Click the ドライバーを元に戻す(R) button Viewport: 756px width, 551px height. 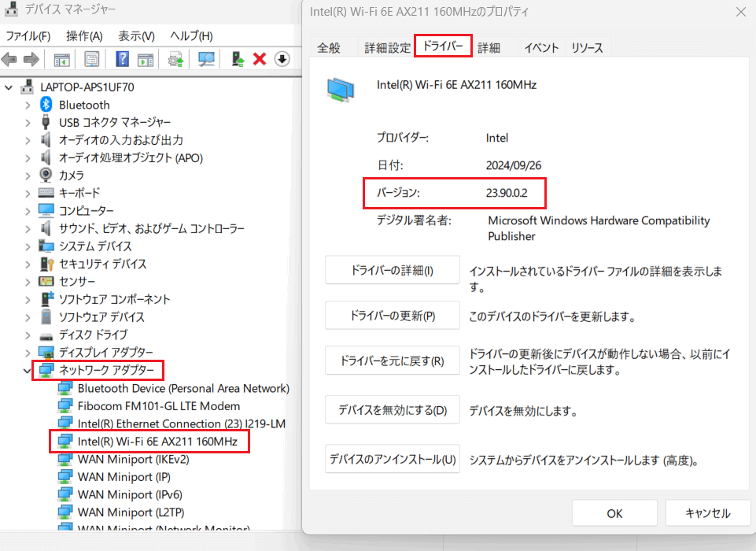[x=392, y=361]
